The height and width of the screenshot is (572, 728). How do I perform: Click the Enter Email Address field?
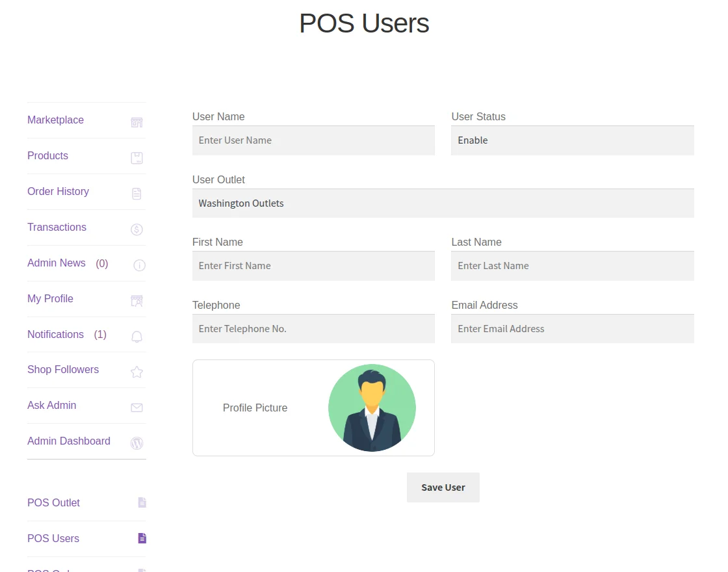[x=571, y=328]
